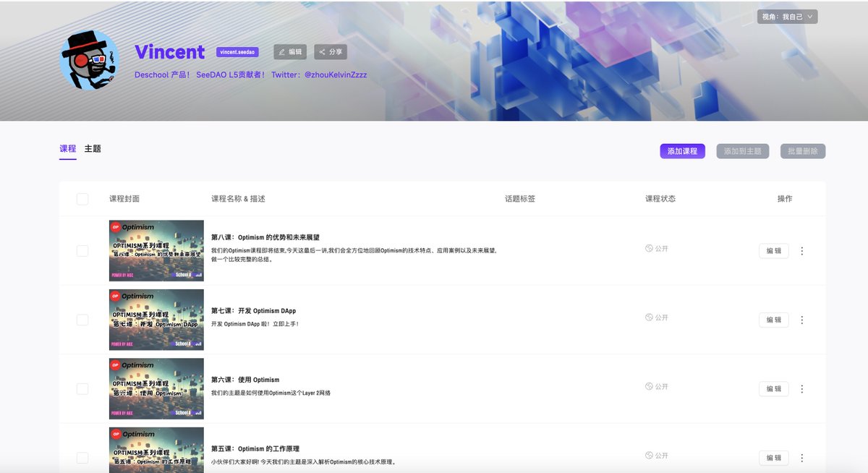Click title 第八课：Optimism 的优势和未来展望
This screenshot has width=868, height=473.
[x=265, y=237]
